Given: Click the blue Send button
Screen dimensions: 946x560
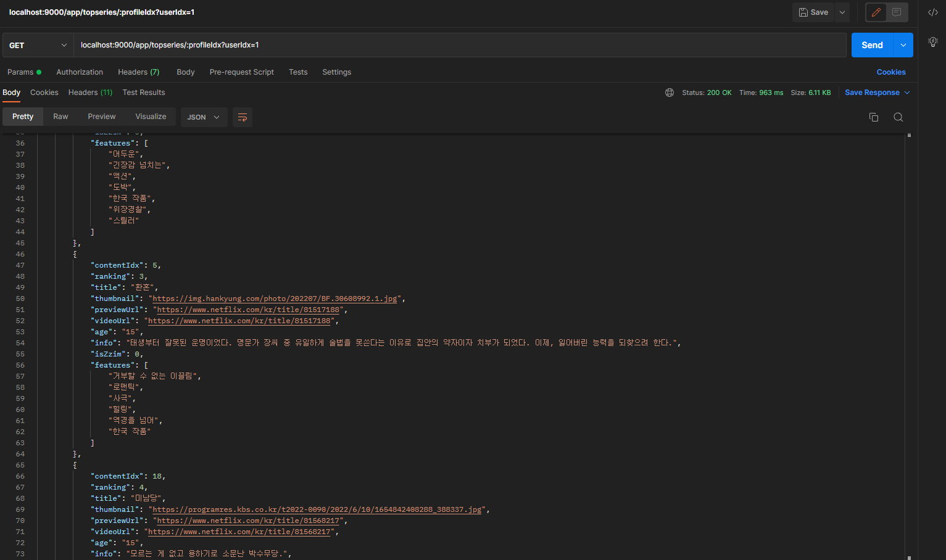Looking at the screenshot, I should tap(872, 45).
